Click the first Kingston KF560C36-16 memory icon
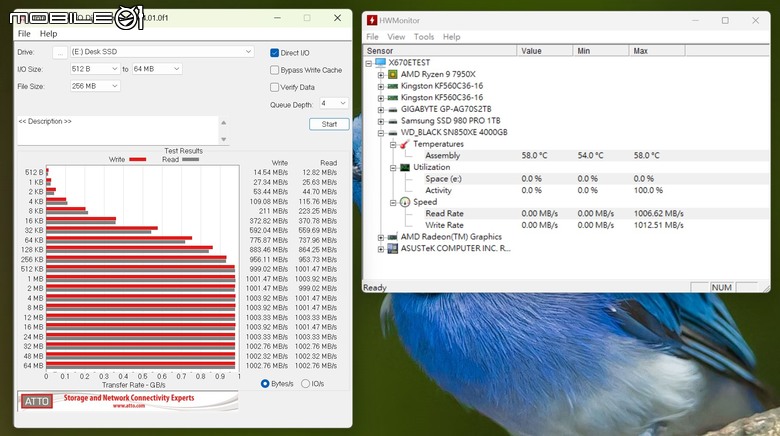Screen dimensions: 780x436 (x=392, y=86)
